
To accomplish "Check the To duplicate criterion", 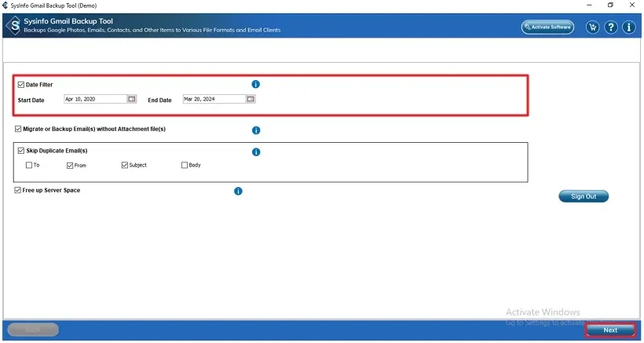I will 29,165.
